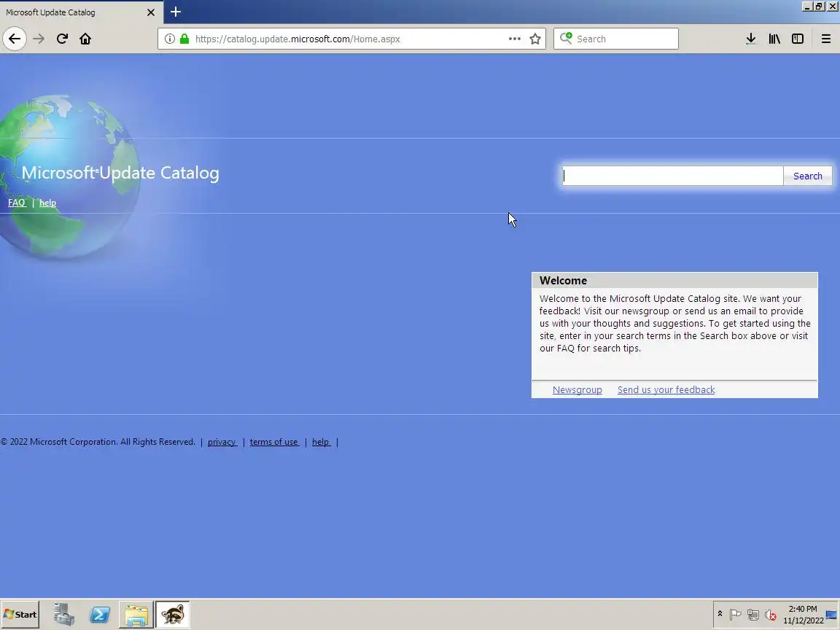The image size is (840, 630).
Task: Switch to the browser raccoon taskbar icon
Action: click(173, 615)
